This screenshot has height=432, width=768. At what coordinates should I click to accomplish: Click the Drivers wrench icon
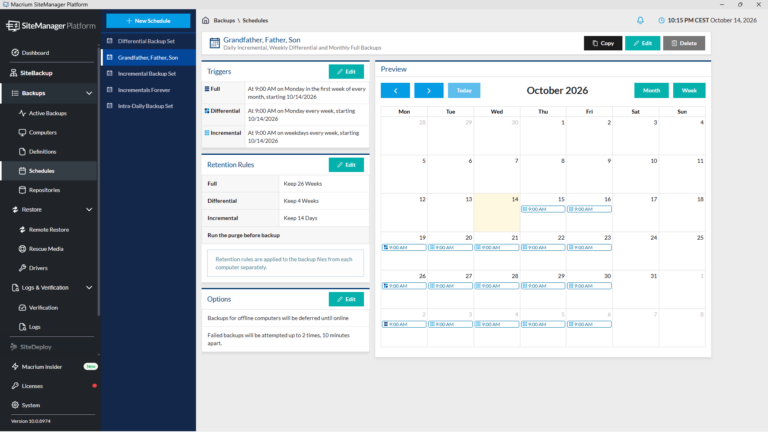coord(22,268)
